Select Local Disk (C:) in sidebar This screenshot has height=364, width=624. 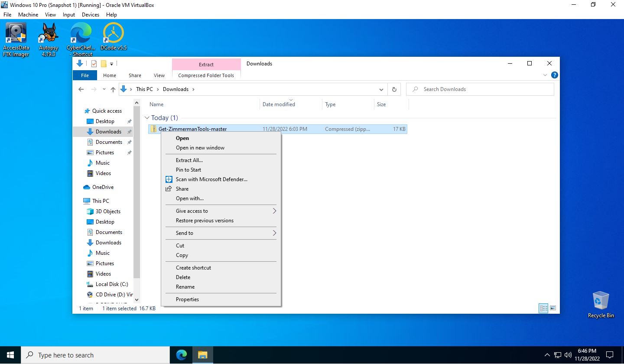pyautogui.click(x=112, y=284)
